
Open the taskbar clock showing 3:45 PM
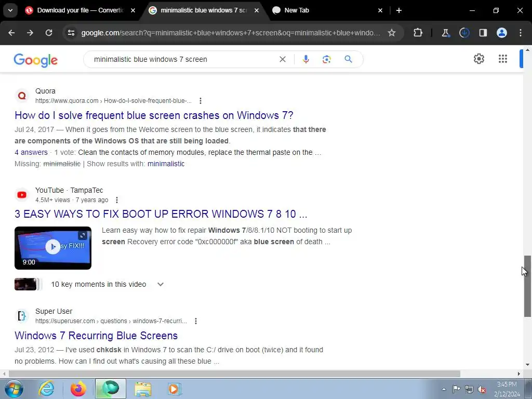pos(507,389)
